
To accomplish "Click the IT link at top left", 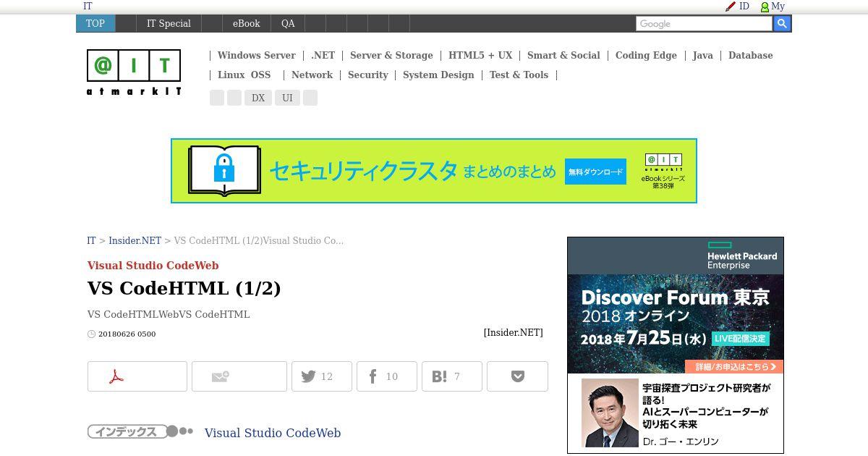I will pyautogui.click(x=88, y=6).
